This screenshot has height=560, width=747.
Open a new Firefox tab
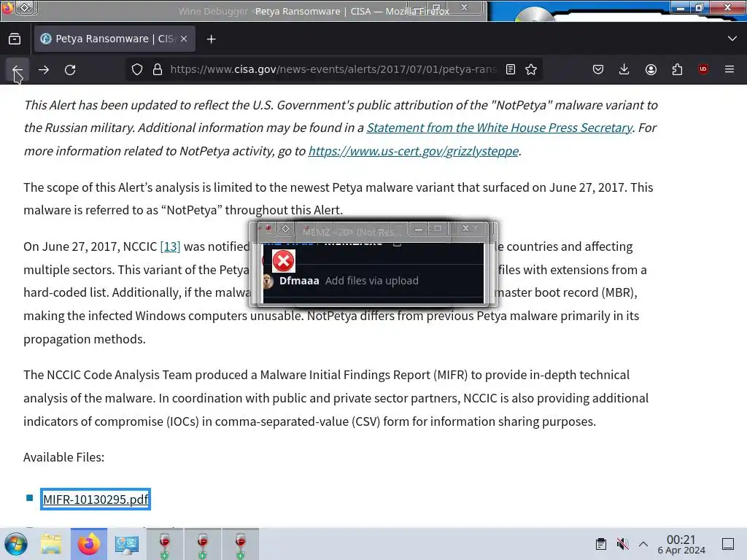[x=211, y=39]
